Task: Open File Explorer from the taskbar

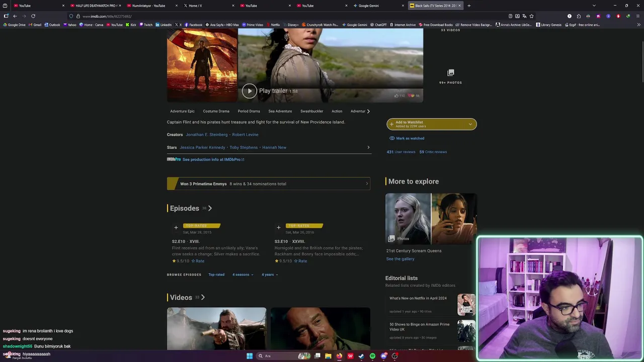Action: coord(328,356)
